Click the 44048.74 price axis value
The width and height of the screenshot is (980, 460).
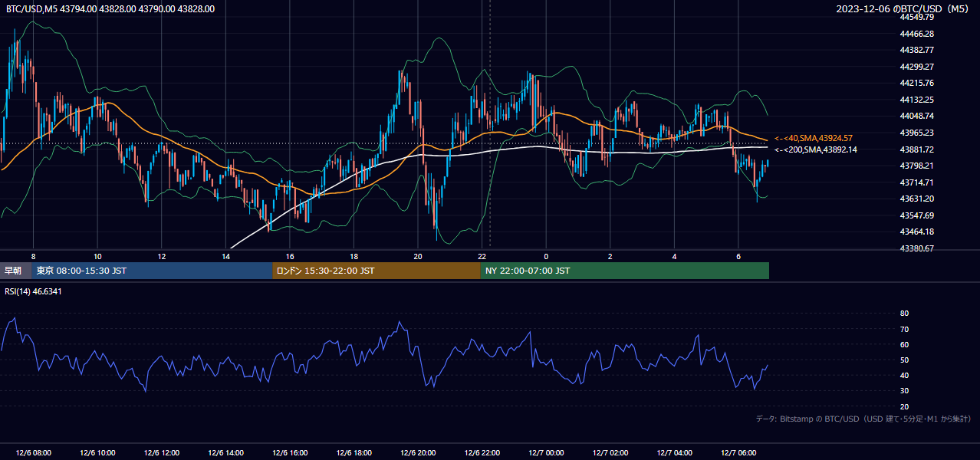[x=917, y=116]
